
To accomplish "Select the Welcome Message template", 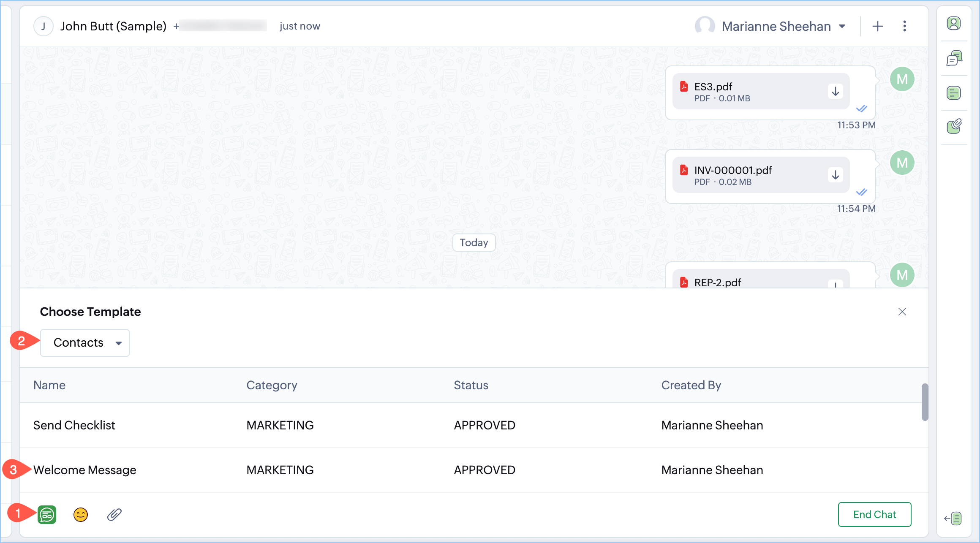I will (x=85, y=470).
